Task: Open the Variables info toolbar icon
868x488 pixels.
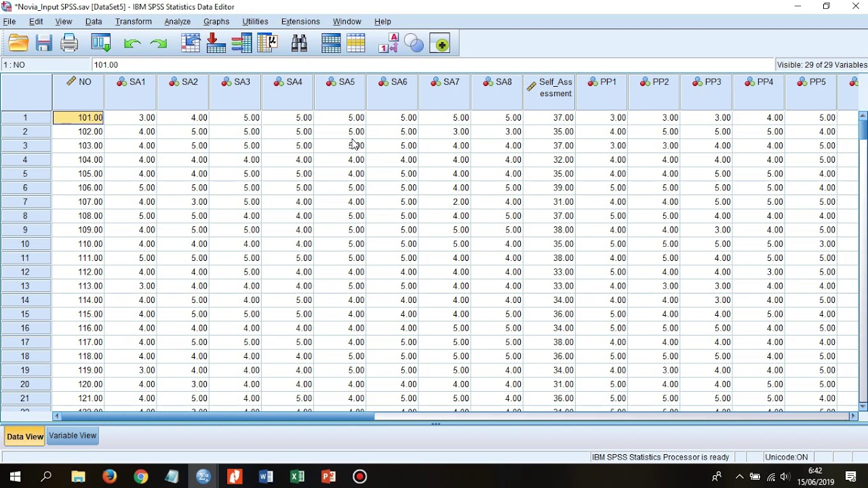Action: (241, 43)
